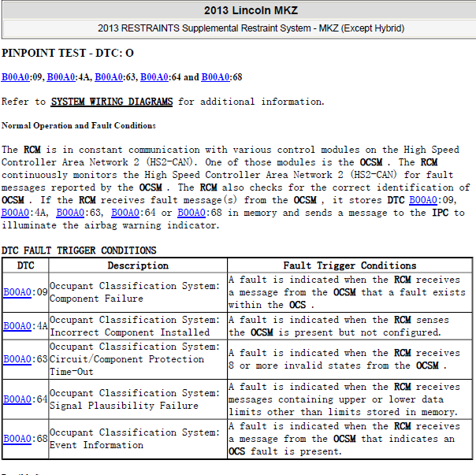Screen dimensions: 476x475
Task: Click paragraph B00A0 link before :64 or
Action: (125, 213)
